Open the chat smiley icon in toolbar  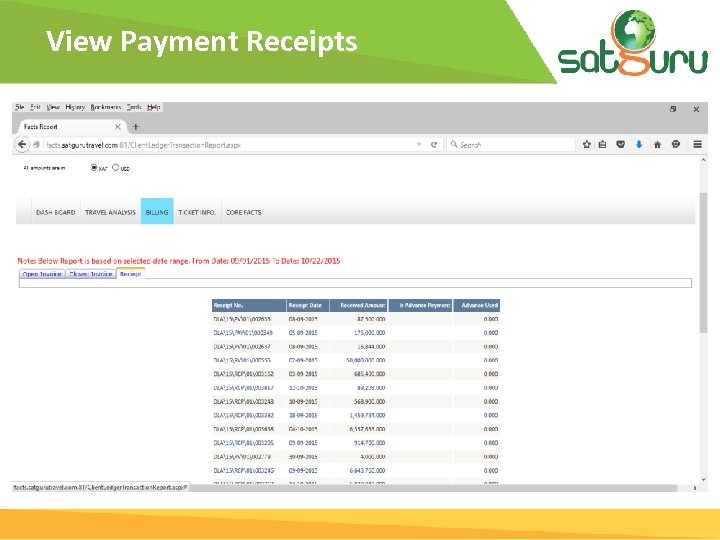tap(675, 144)
